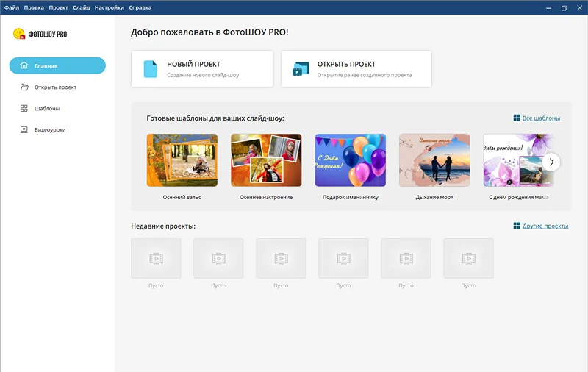This screenshot has width=588, height=372.
Task: Click the Подарок имениннику caption text
Action: click(x=351, y=197)
